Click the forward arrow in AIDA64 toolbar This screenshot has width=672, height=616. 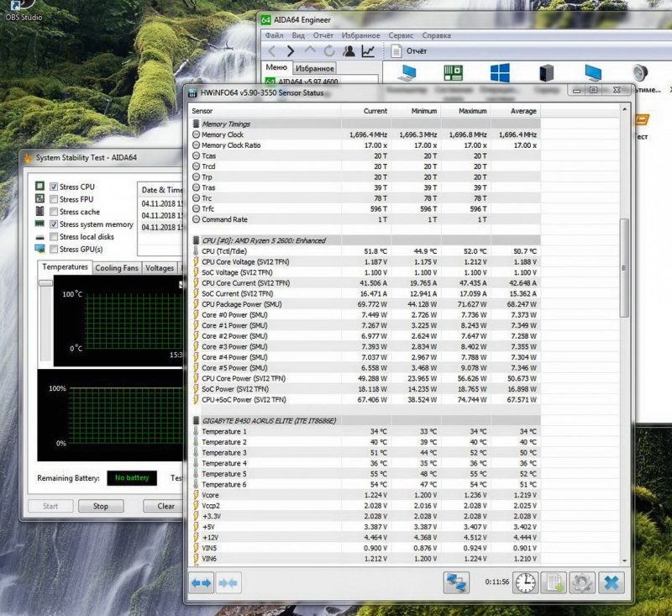pyautogui.click(x=291, y=51)
